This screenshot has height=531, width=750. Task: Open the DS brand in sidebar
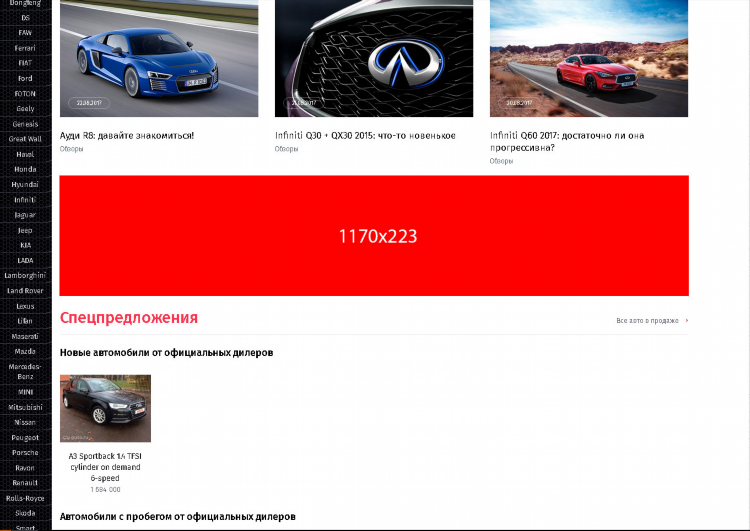pos(25,18)
